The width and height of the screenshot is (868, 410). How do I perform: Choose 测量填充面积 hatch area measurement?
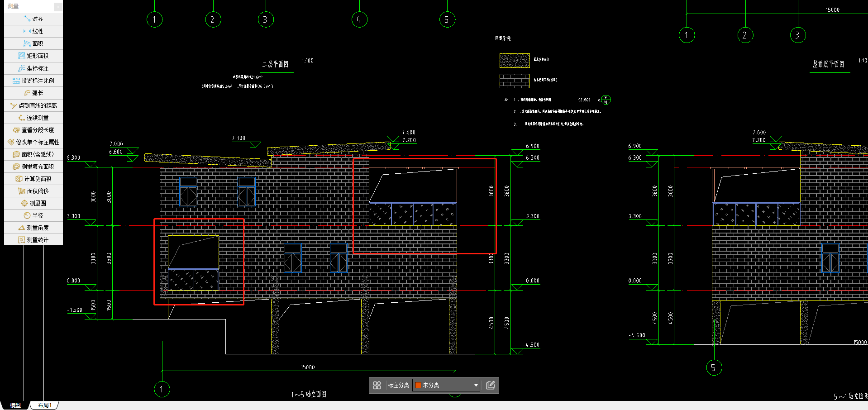(33, 167)
